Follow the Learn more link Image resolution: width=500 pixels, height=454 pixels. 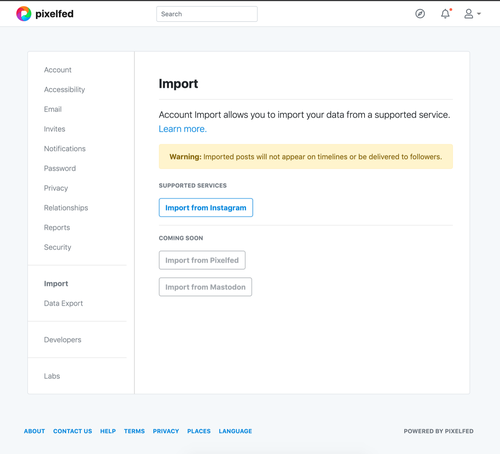click(x=182, y=129)
